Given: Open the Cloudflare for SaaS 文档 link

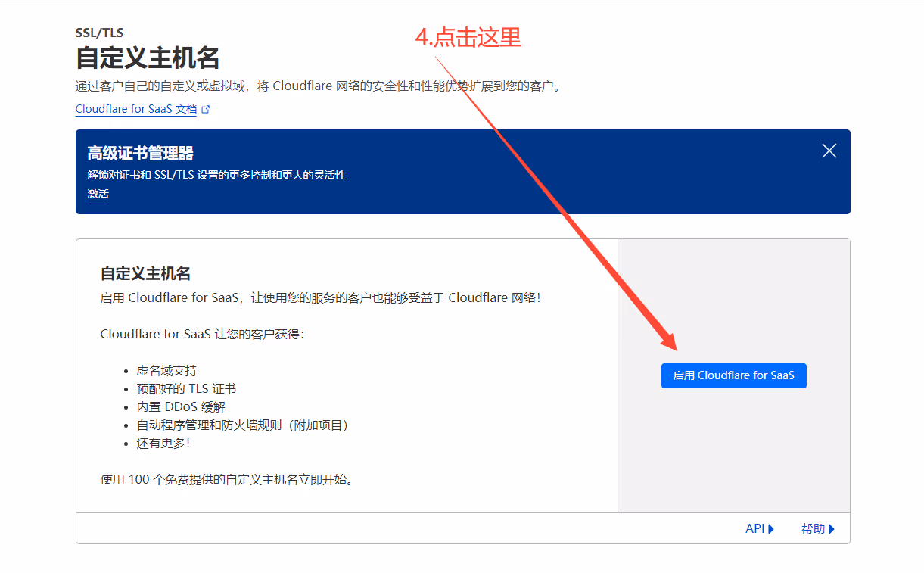Looking at the screenshot, I should point(135,109).
